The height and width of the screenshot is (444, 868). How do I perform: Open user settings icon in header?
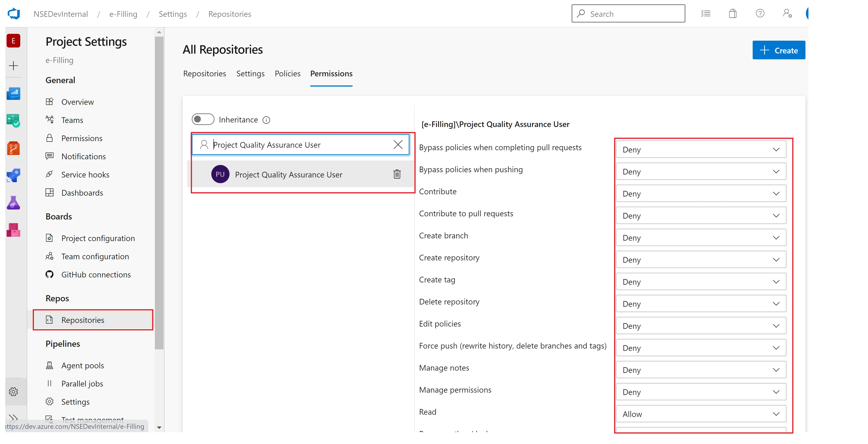tap(787, 14)
